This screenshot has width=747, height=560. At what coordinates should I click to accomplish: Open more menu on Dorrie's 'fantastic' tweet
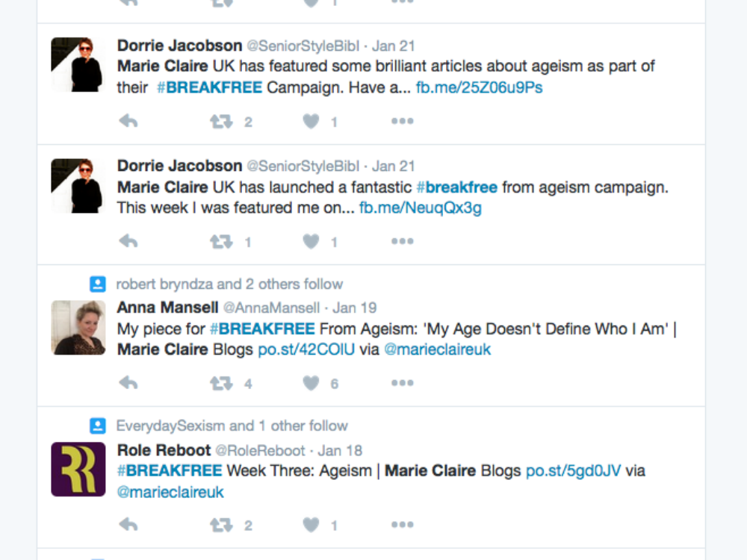402,241
